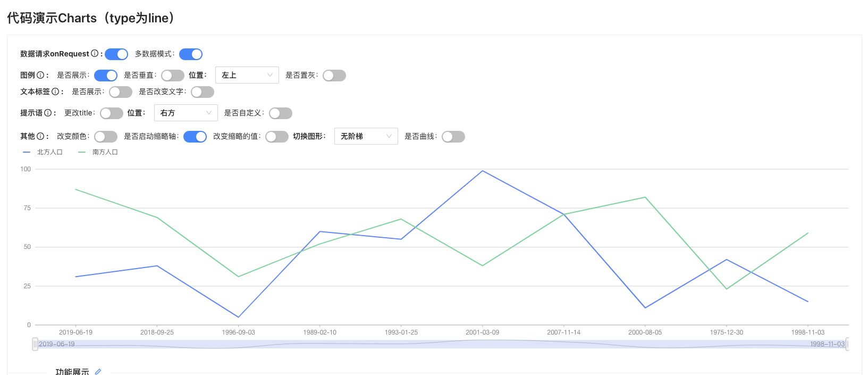Open the legend 位置 dropdown showing 左上
This screenshot has width=868, height=375.
coord(247,75)
